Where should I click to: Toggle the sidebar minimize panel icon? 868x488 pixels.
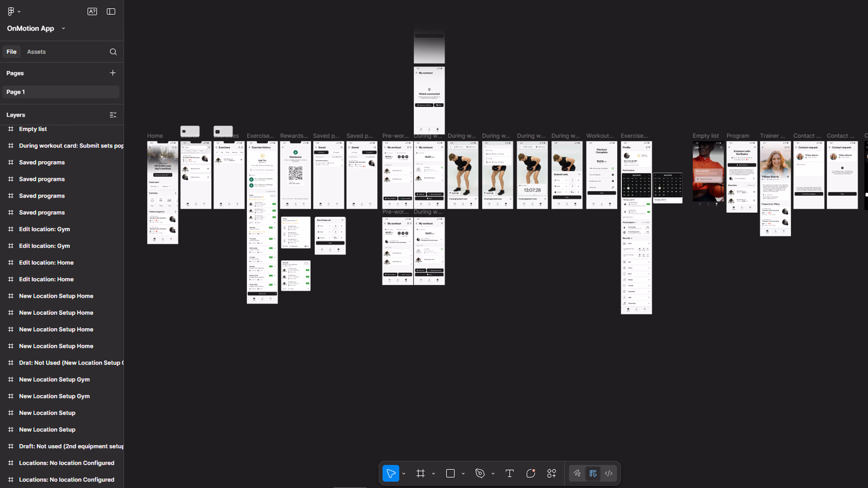[111, 12]
